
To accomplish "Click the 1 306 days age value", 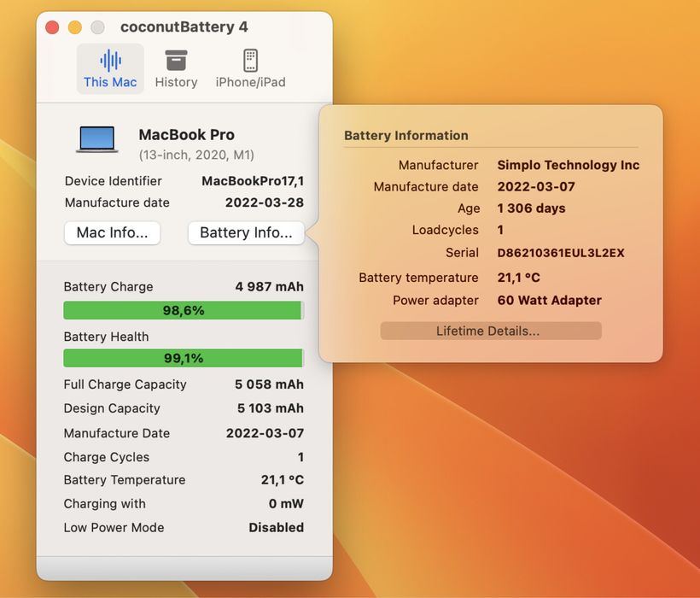I will coord(531,208).
